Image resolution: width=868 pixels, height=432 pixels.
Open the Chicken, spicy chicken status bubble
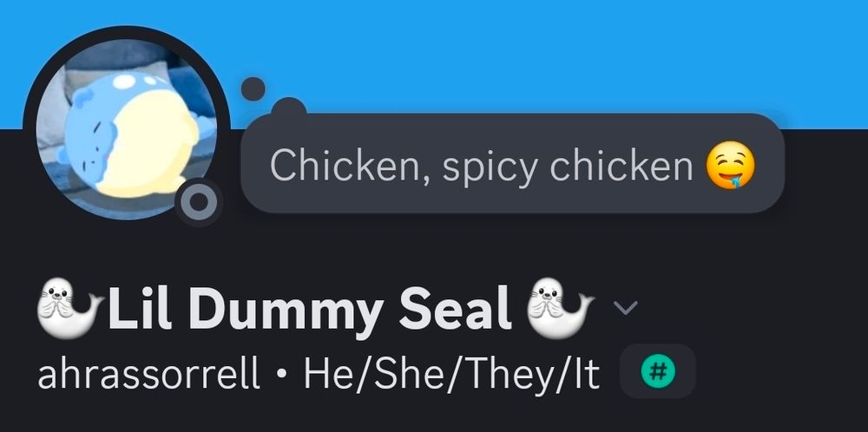[x=513, y=164]
